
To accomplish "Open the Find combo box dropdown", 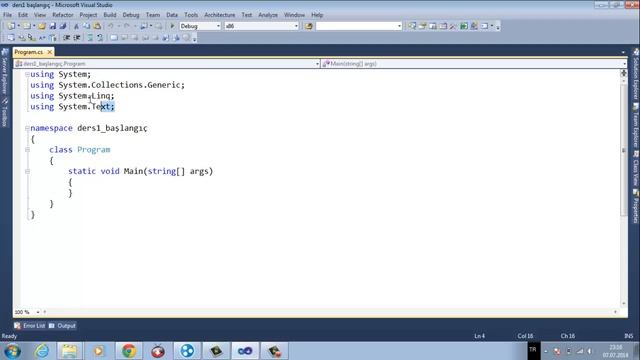I will [359, 26].
